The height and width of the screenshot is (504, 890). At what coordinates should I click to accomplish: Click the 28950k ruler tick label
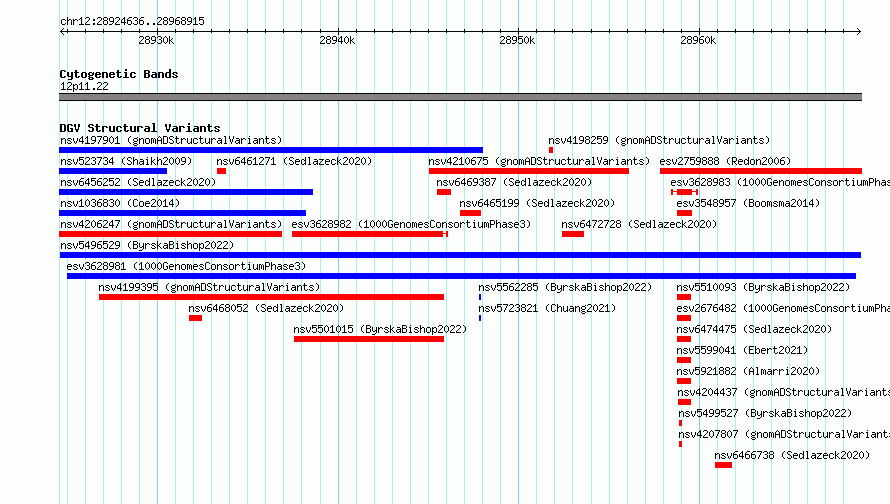pos(517,40)
